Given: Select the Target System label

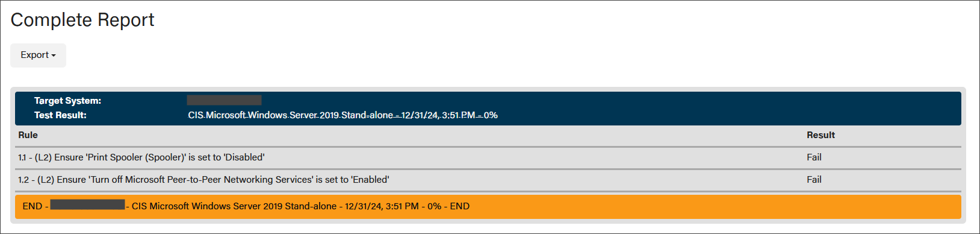Looking at the screenshot, I should (67, 101).
